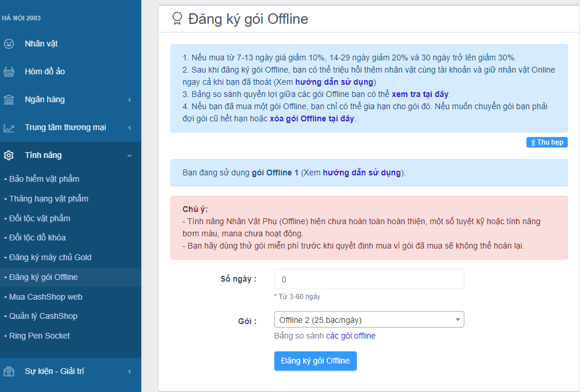Select Mua CashShop web menu item
The width and height of the screenshot is (580, 392).
(45, 297)
